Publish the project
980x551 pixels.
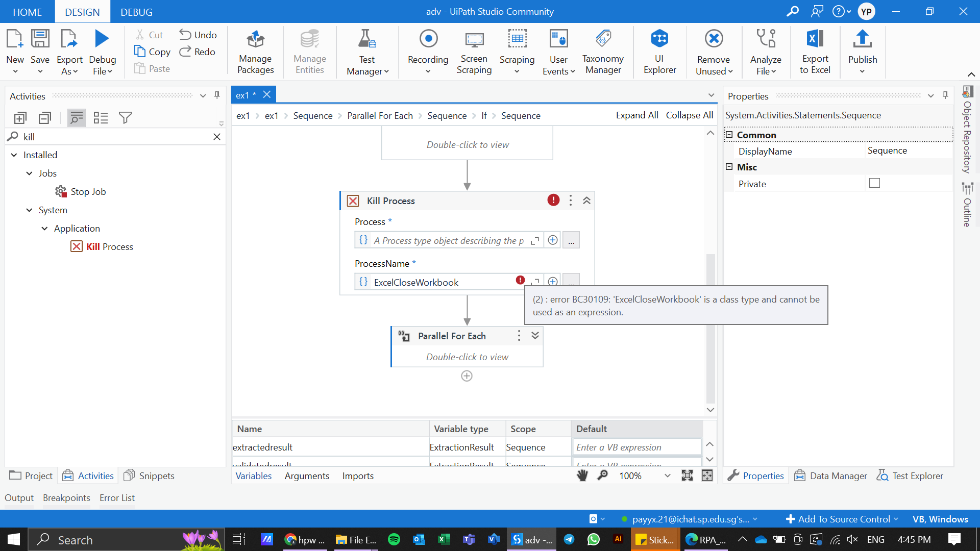point(863,52)
